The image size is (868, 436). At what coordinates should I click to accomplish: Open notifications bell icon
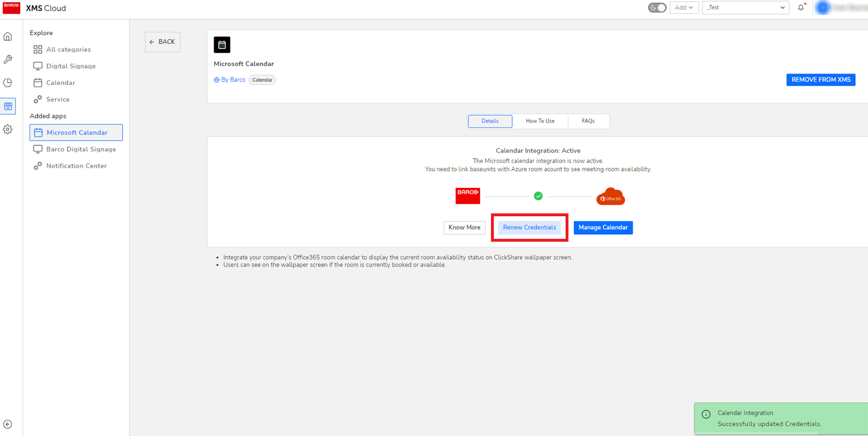pos(801,8)
